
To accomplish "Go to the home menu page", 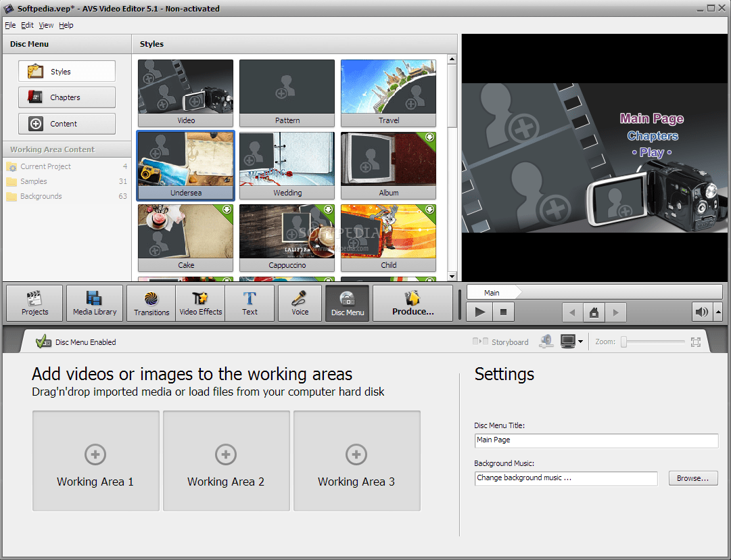I will click(594, 312).
